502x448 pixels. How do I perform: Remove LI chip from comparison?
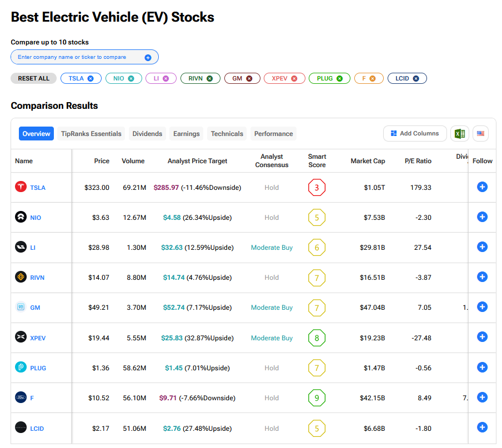click(165, 79)
